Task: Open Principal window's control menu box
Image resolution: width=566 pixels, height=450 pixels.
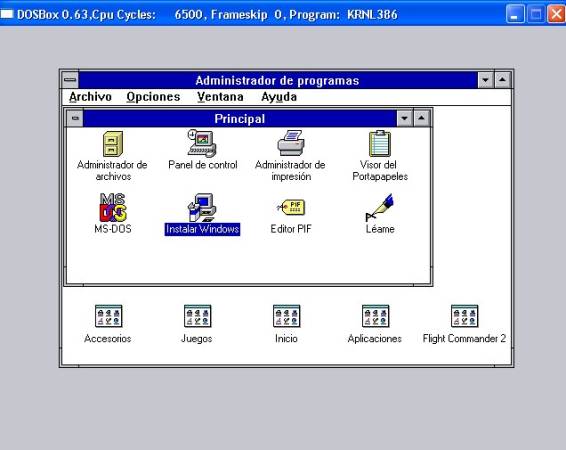Action: [x=75, y=118]
